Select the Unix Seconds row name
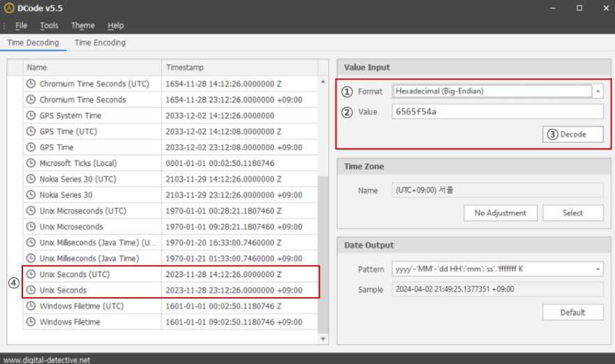 point(63,290)
